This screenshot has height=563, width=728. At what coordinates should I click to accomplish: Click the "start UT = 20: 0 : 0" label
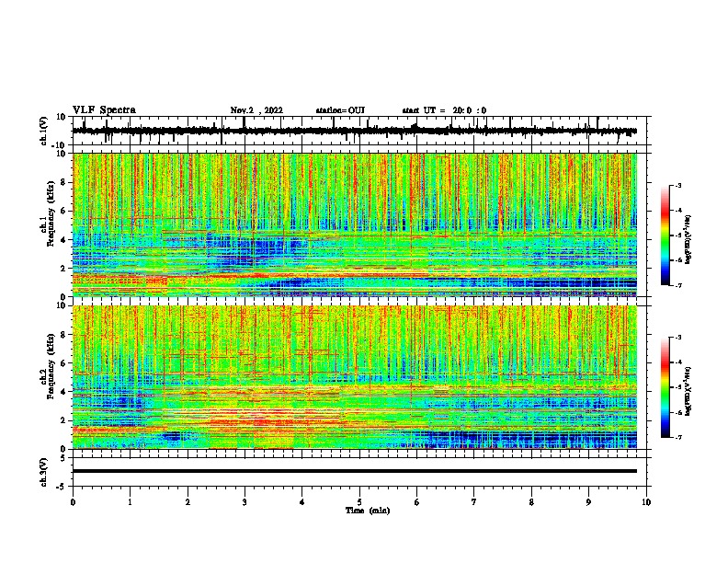point(444,110)
